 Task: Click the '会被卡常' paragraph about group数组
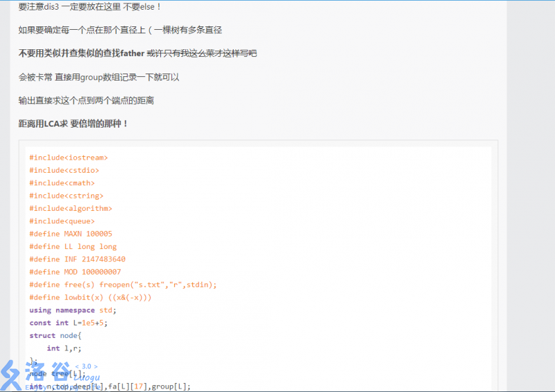[x=99, y=77]
